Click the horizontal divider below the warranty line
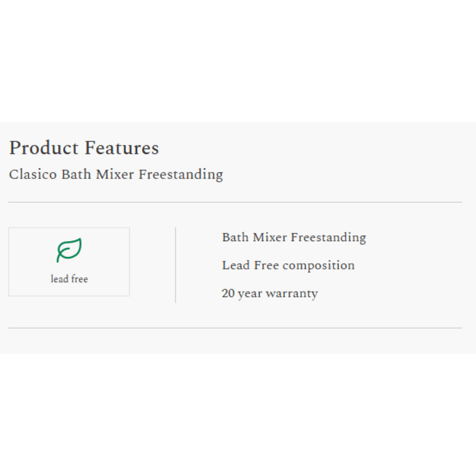 click(235, 328)
